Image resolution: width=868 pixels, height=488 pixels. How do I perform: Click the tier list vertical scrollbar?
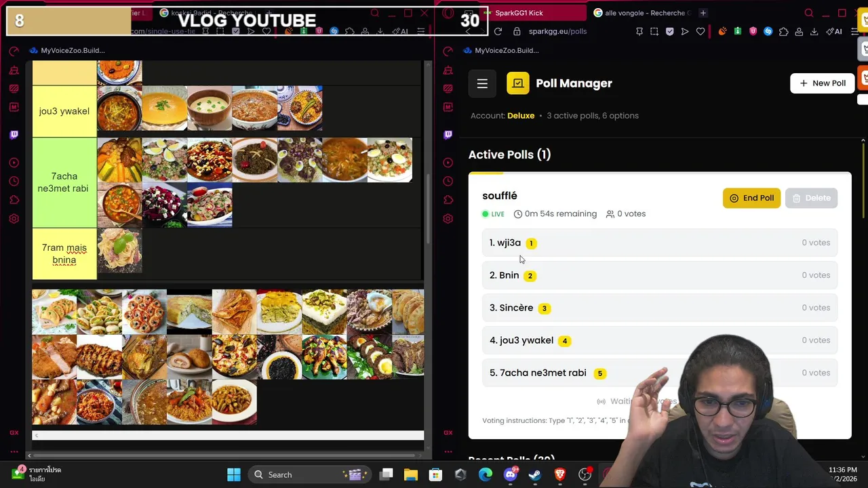[428, 210]
